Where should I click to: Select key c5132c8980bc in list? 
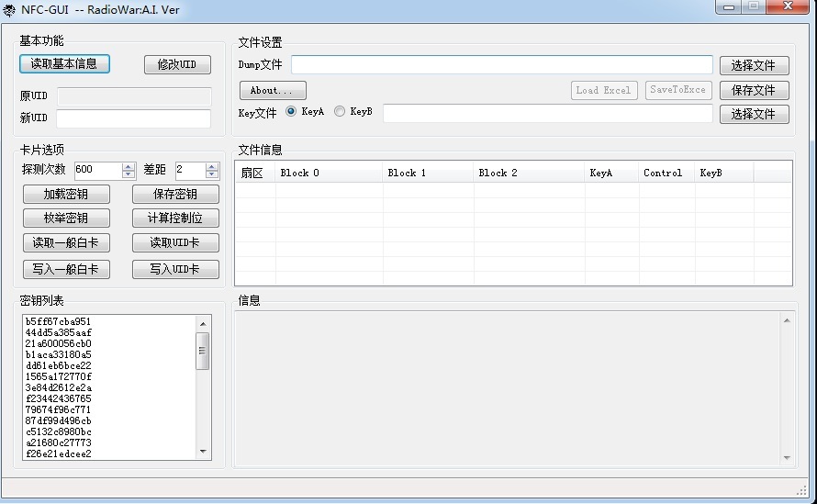[58, 431]
